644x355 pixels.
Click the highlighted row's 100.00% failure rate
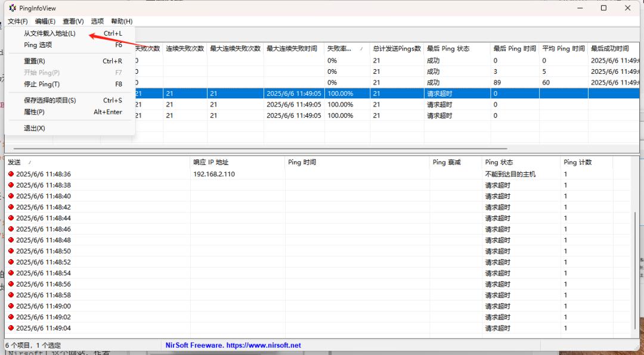click(340, 94)
